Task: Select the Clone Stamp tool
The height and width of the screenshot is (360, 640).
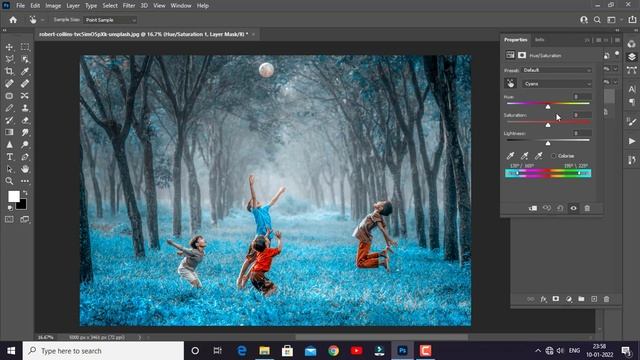Action: pos(25,108)
